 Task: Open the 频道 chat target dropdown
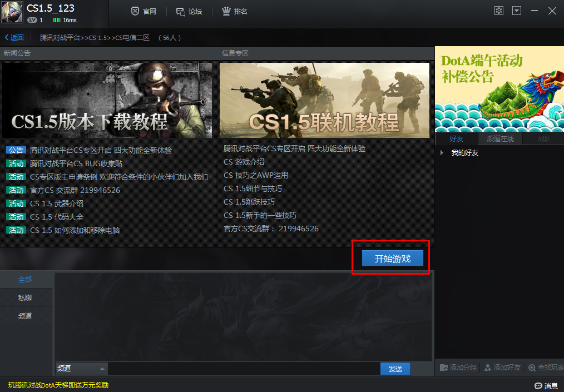tap(81, 368)
